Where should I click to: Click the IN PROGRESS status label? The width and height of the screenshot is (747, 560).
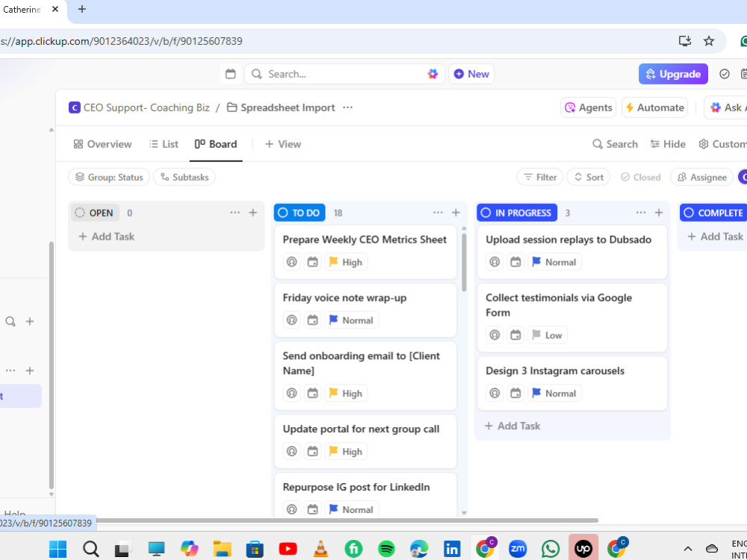(516, 212)
